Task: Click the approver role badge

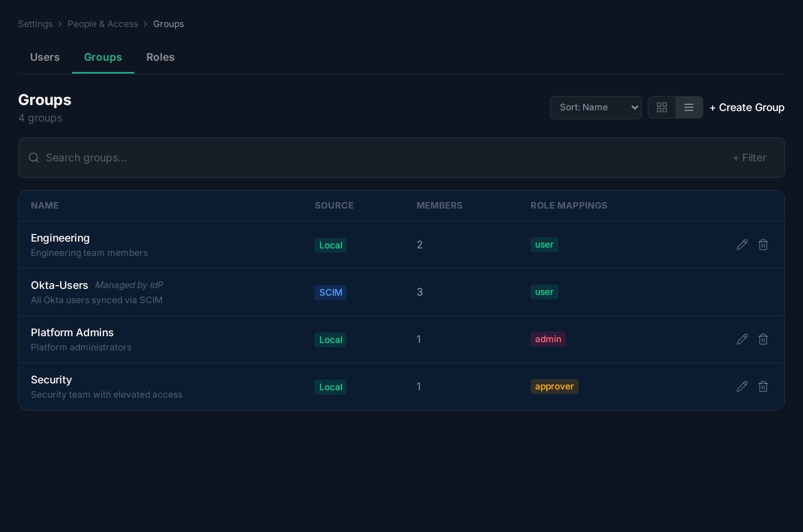Action: (x=554, y=386)
